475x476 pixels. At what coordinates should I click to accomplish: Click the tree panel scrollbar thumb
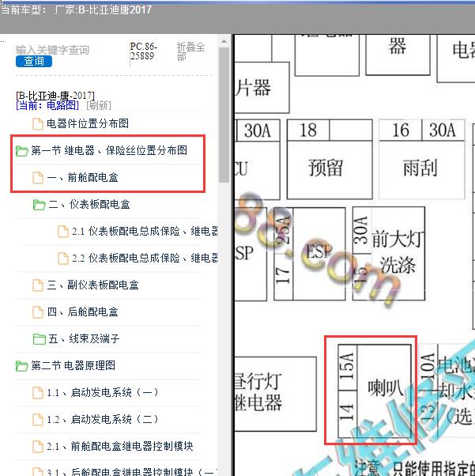click(x=224, y=115)
